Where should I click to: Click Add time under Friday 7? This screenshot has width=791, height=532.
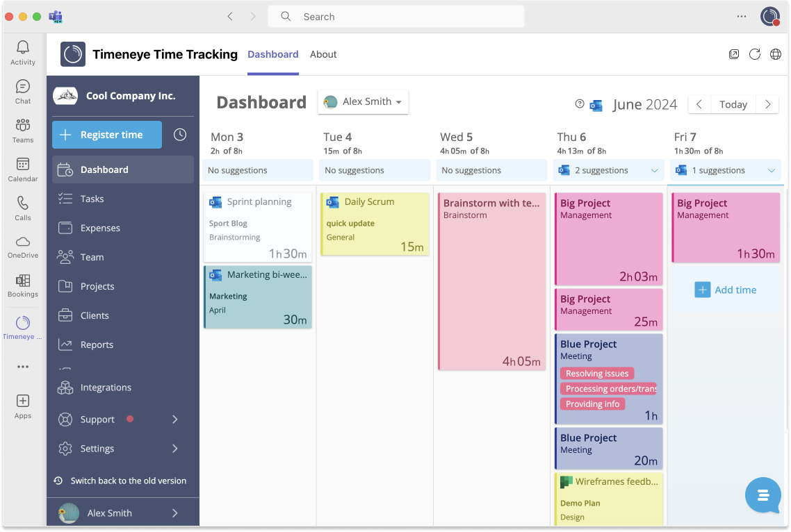point(726,290)
